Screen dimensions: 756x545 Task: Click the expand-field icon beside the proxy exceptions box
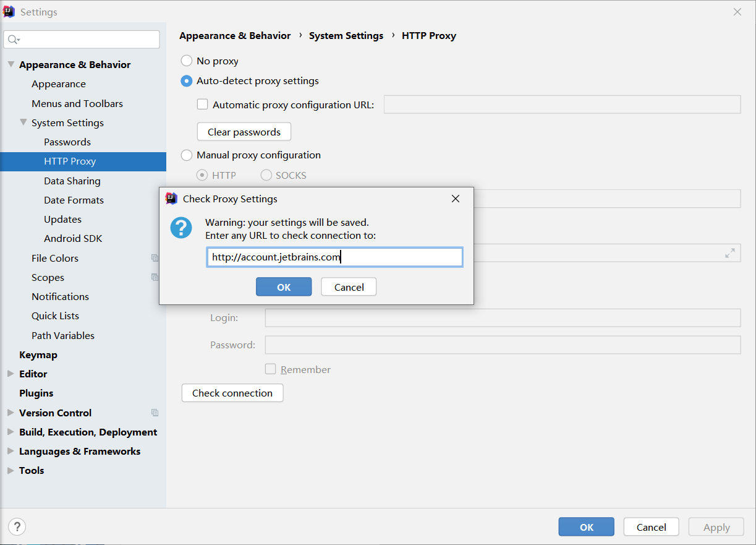pyautogui.click(x=729, y=252)
